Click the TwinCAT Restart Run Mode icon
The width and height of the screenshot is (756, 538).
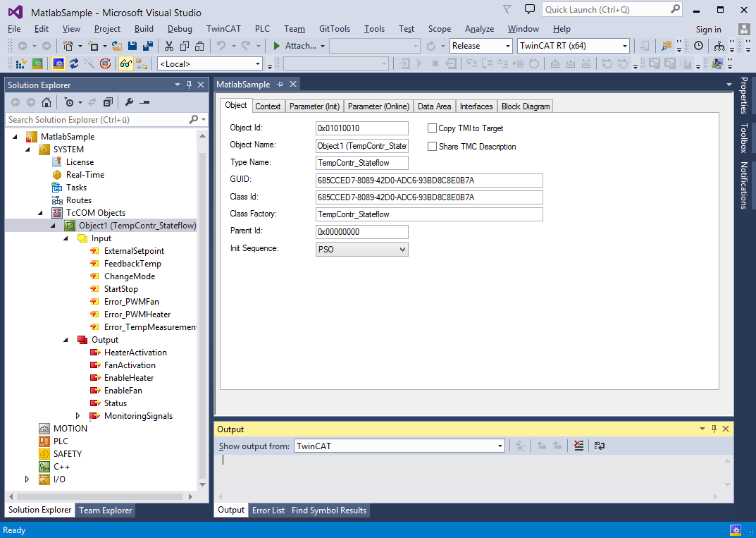(37, 63)
